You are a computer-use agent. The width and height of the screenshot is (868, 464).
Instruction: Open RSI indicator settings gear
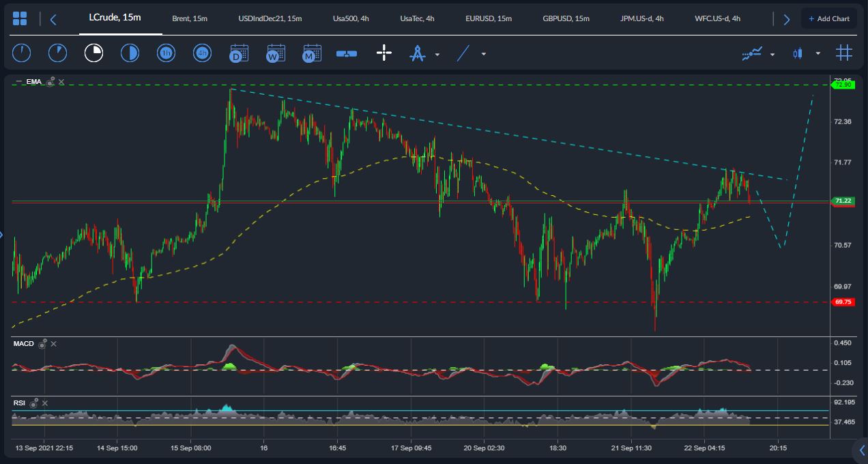(x=33, y=403)
